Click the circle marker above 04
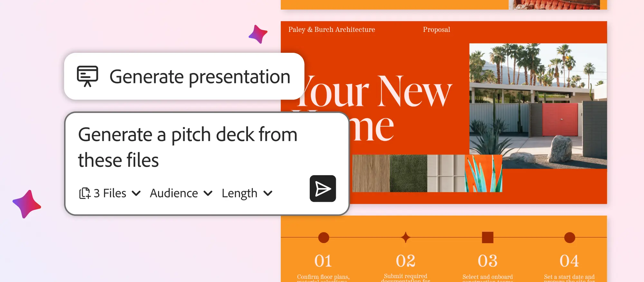The width and height of the screenshot is (644, 282). (569, 238)
